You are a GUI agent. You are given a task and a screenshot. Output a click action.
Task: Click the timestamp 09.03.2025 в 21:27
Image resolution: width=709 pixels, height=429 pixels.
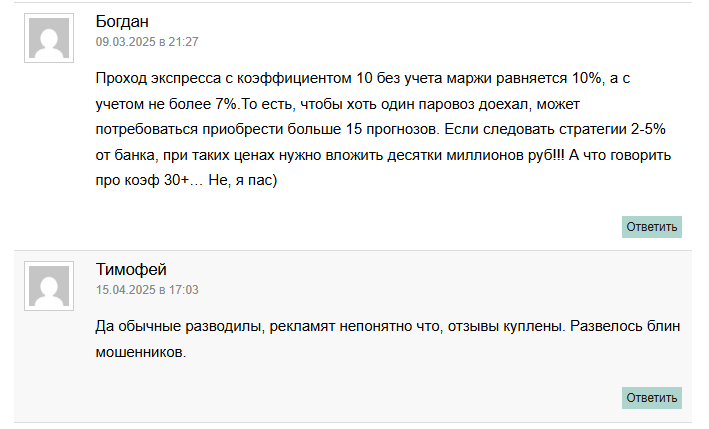point(147,42)
